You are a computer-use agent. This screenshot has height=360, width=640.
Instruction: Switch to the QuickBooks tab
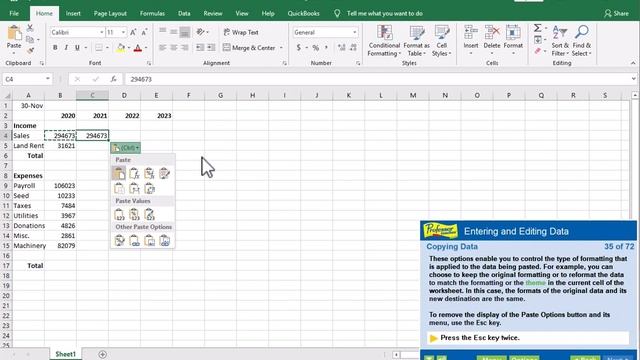(x=303, y=13)
